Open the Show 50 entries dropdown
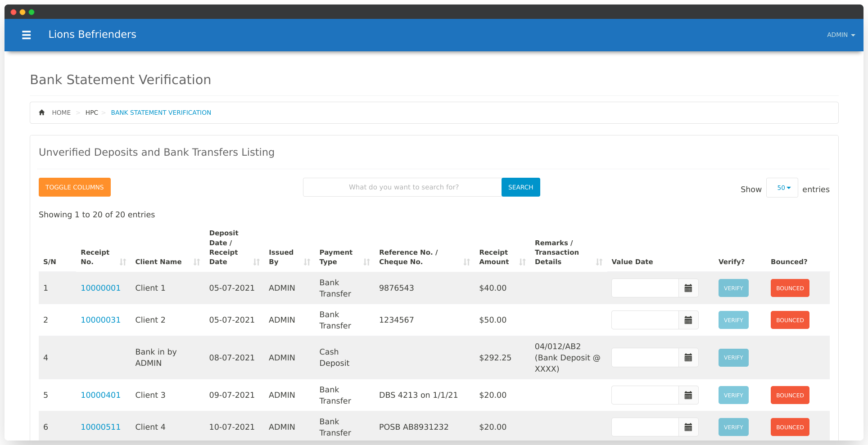 [x=782, y=188]
